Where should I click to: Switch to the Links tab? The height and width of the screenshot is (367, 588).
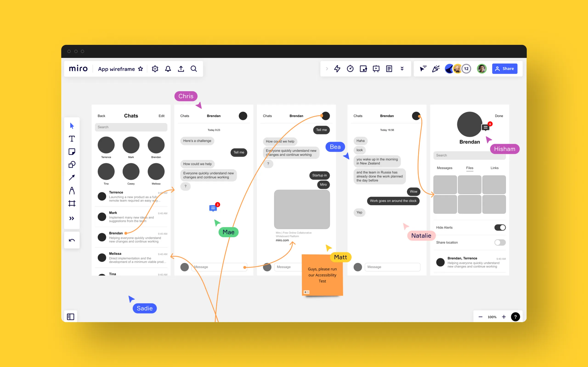click(x=494, y=168)
